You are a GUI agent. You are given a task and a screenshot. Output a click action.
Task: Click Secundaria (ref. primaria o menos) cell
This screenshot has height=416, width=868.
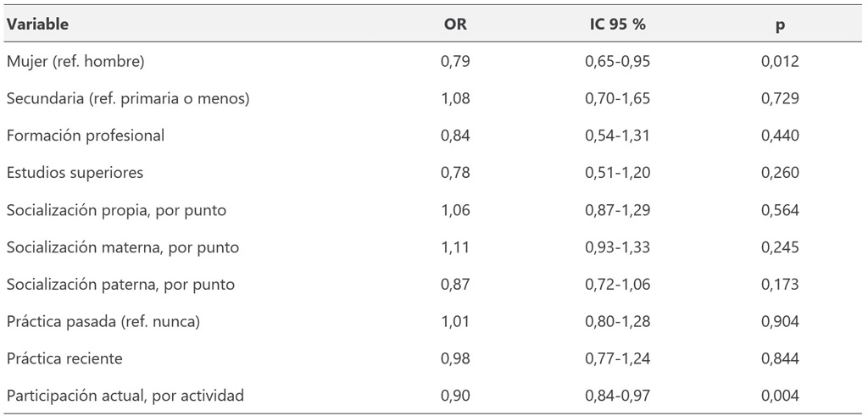point(129,98)
